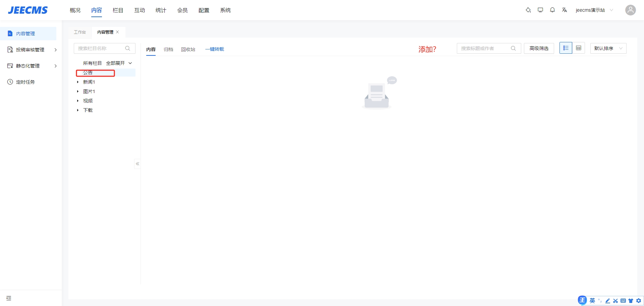Screen dimensions: 644x306
Task: Expand the 下载 tree node arrow
Action: point(78,110)
